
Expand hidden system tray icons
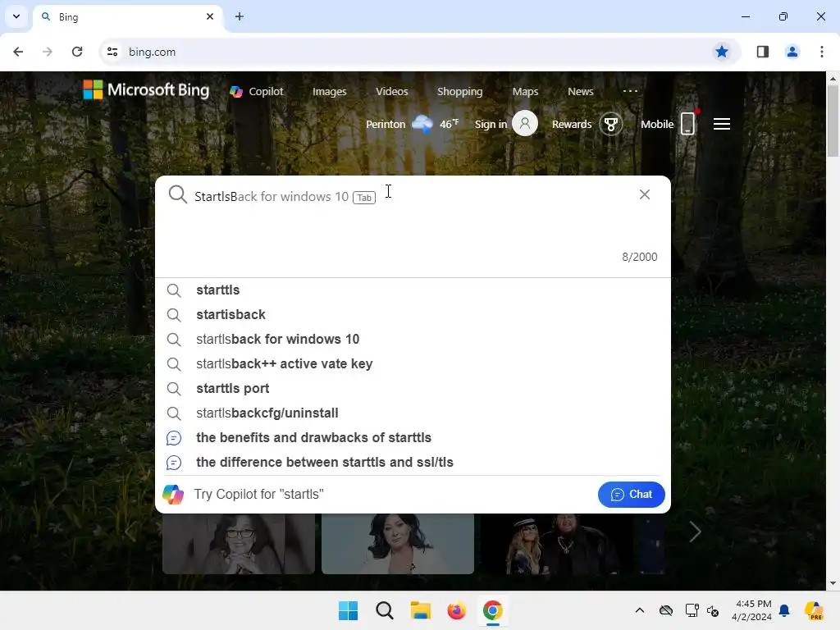click(640, 610)
